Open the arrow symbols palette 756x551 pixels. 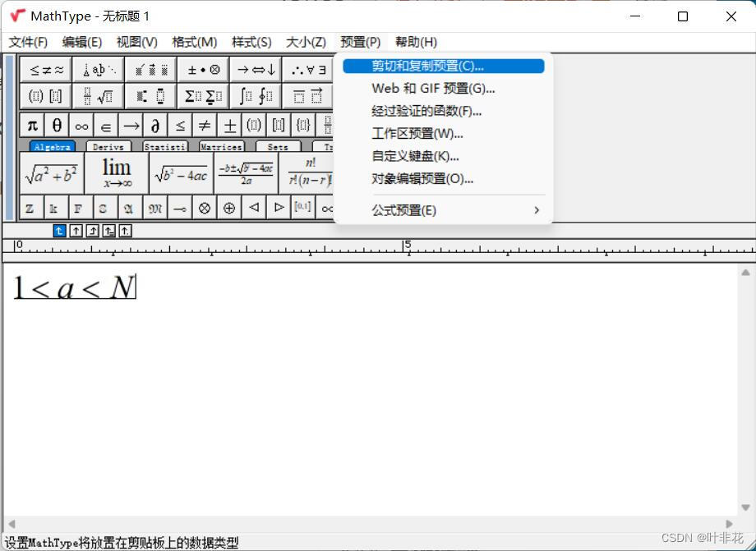coord(256,70)
